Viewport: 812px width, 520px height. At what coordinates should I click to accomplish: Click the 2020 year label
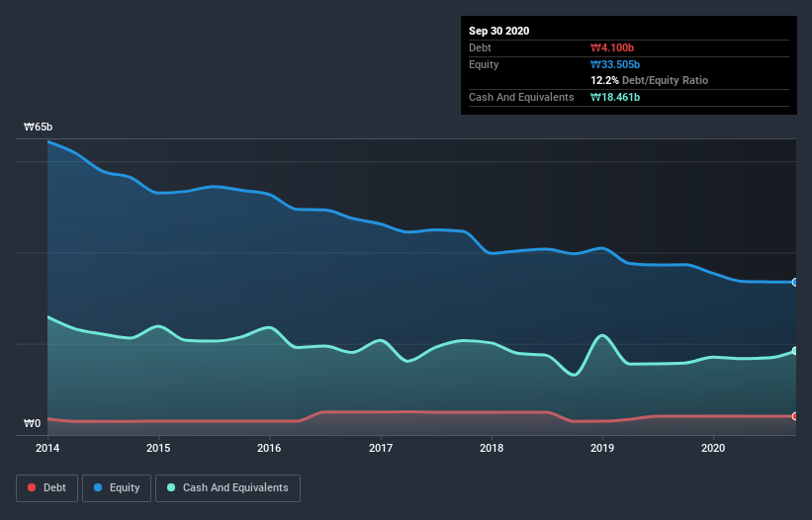coord(712,447)
